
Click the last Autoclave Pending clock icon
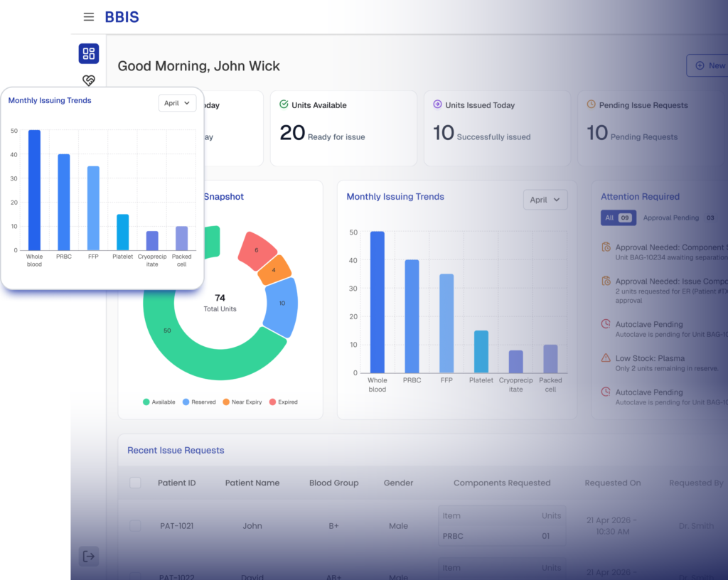coord(606,392)
